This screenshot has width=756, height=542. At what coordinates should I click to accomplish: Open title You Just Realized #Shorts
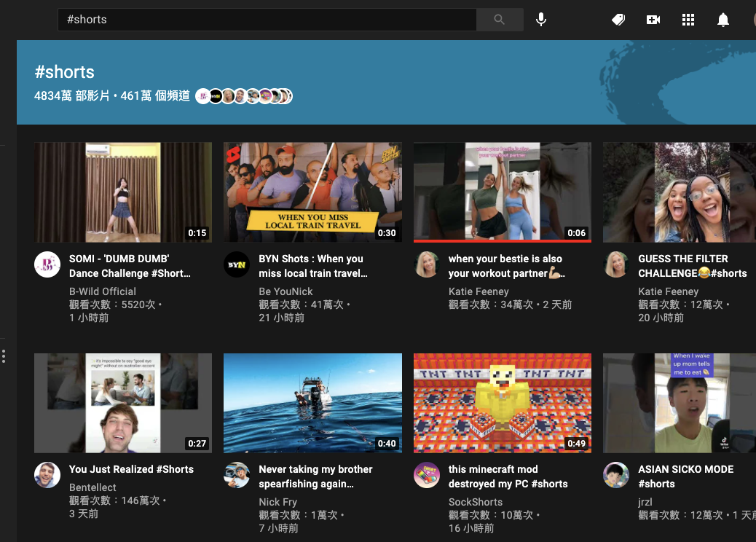(131, 469)
